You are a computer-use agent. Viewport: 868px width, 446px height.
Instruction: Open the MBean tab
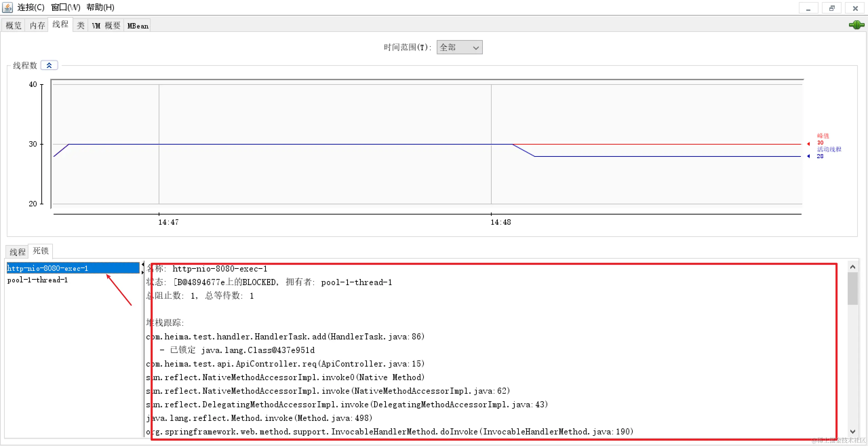click(138, 25)
